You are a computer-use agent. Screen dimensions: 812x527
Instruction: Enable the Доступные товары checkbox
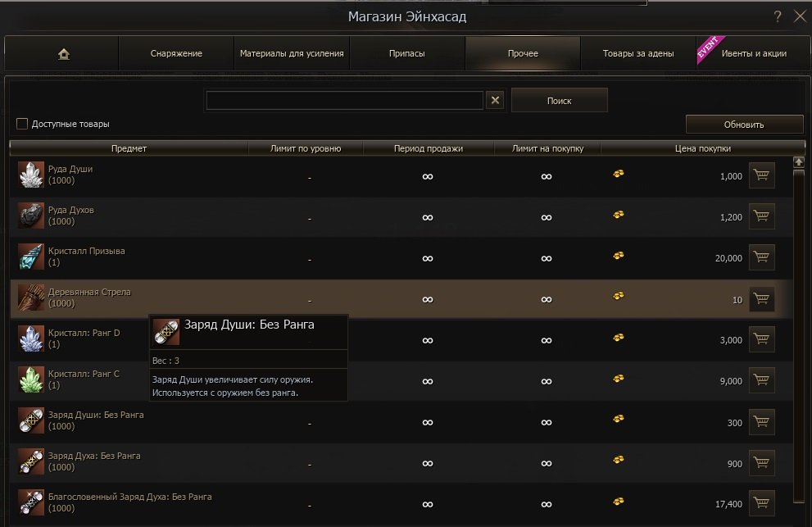(22, 124)
